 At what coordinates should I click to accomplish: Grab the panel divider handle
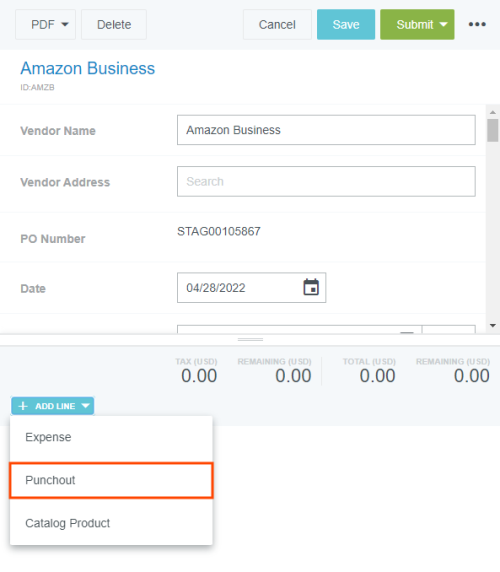tap(250, 339)
